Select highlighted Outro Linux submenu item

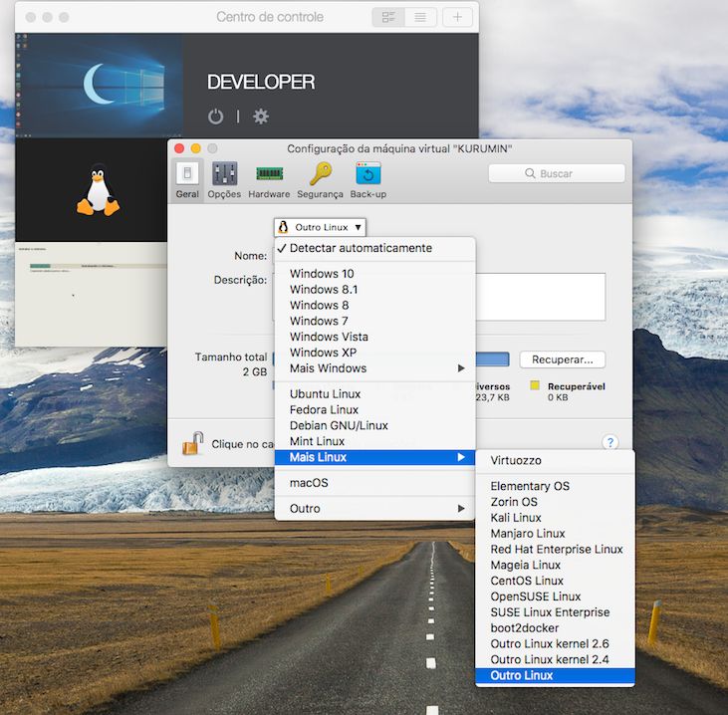tap(556, 675)
